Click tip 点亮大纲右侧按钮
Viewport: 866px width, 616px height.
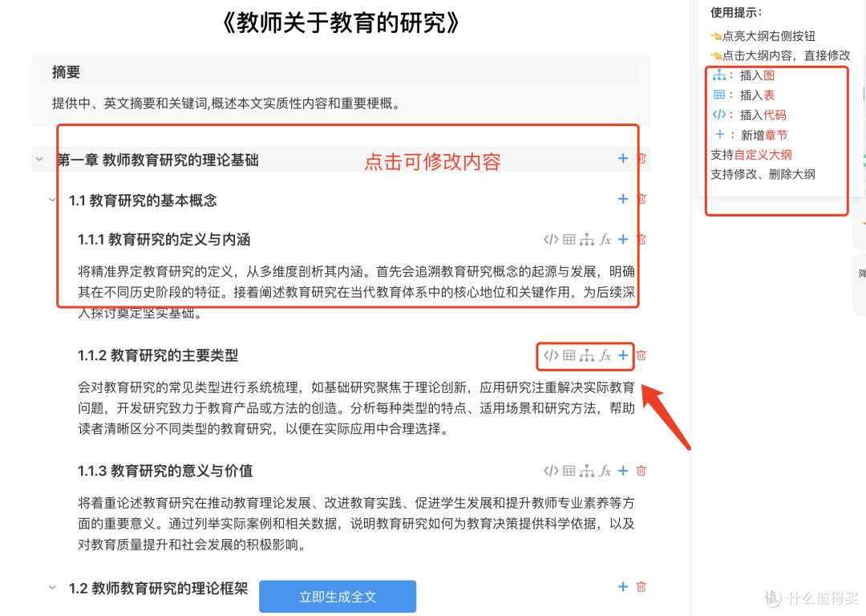coord(763,36)
